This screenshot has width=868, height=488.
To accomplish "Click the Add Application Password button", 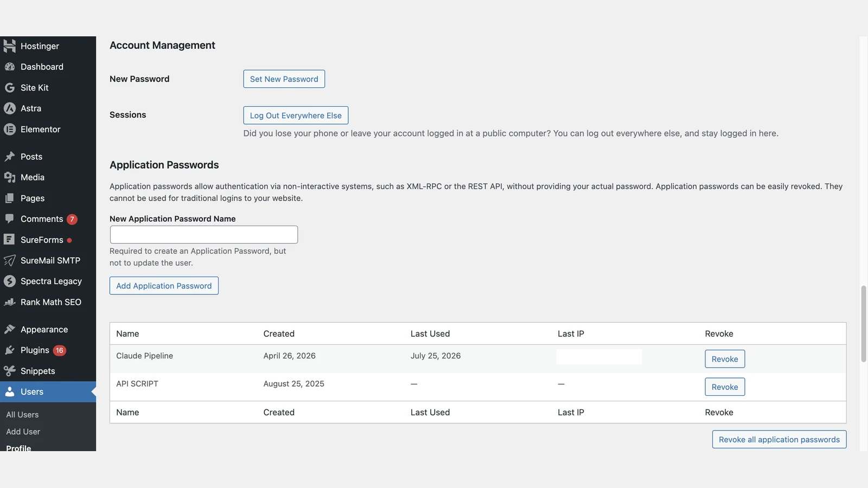I will click(164, 286).
